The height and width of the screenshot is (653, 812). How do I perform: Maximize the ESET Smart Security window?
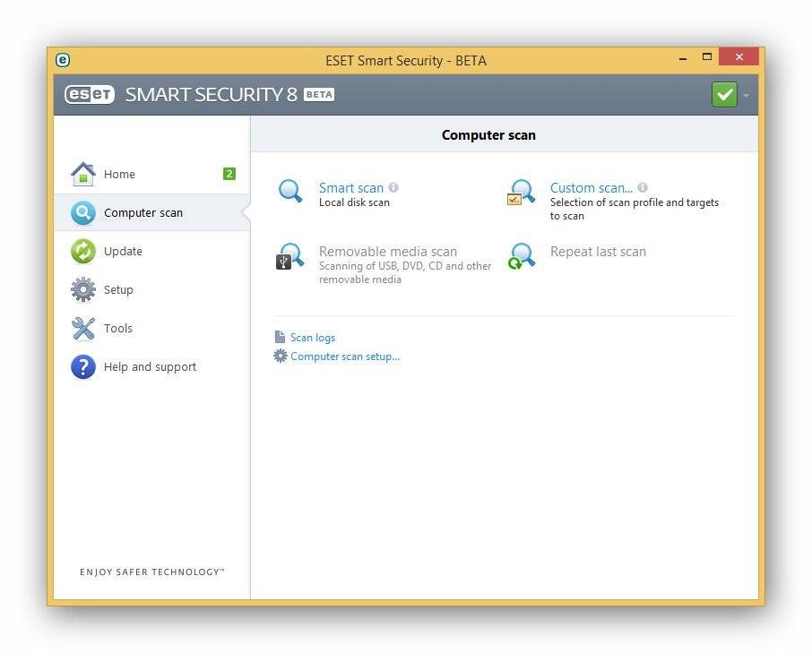(707, 57)
